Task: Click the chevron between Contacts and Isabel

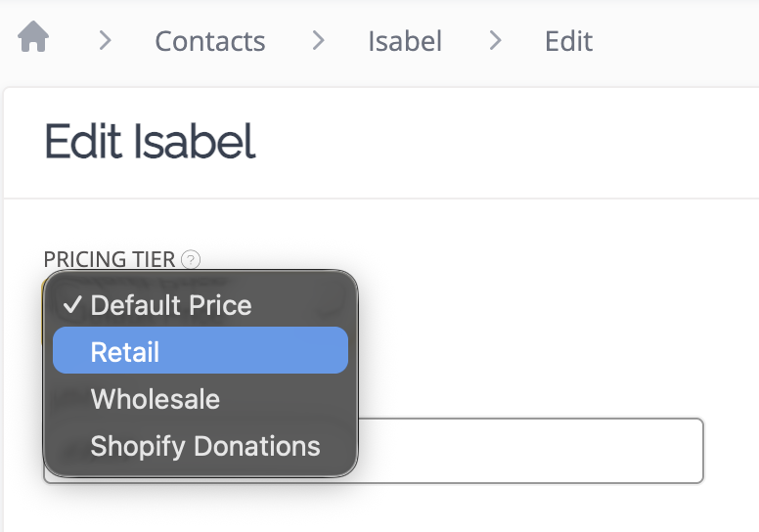Action: [318, 41]
